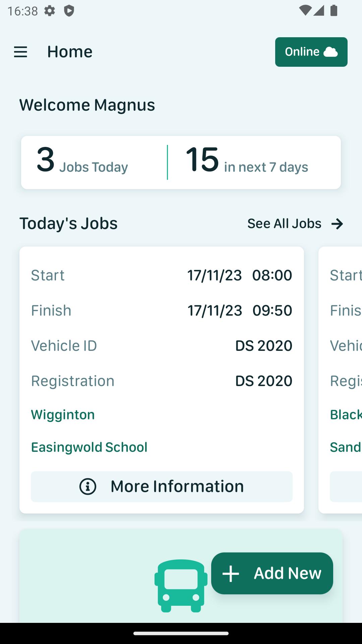Tap the plus icon on Add New
This screenshot has width=362, height=644.
(231, 574)
